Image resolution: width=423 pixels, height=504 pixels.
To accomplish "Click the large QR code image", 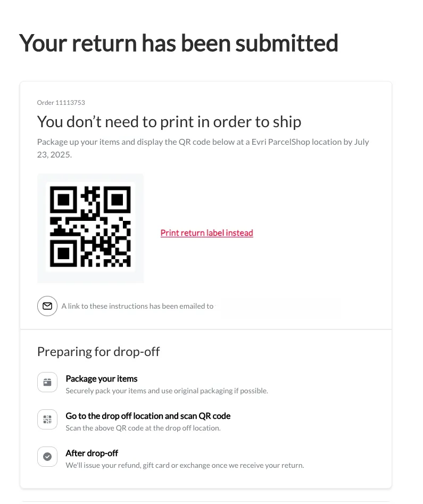I will pyautogui.click(x=90, y=227).
